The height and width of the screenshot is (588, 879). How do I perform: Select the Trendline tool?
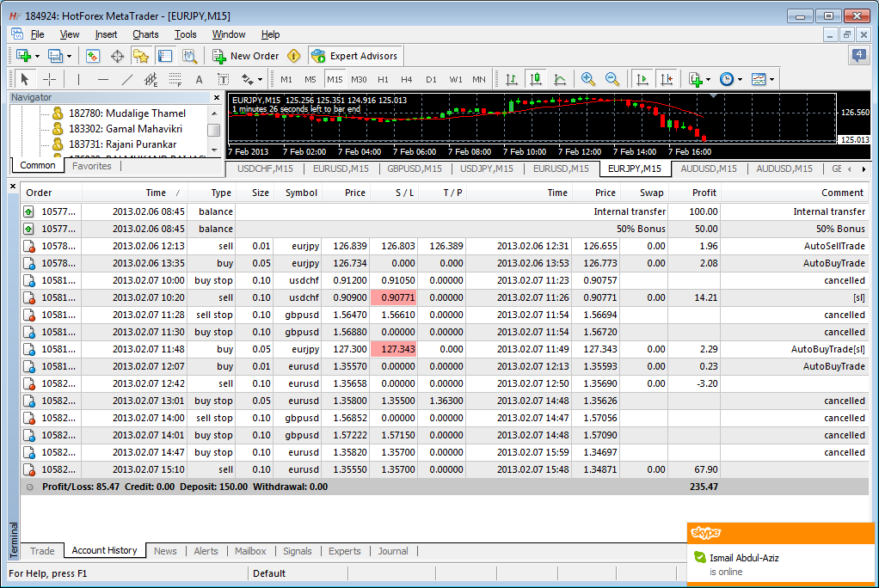pyautogui.click(x=127, y=79)
